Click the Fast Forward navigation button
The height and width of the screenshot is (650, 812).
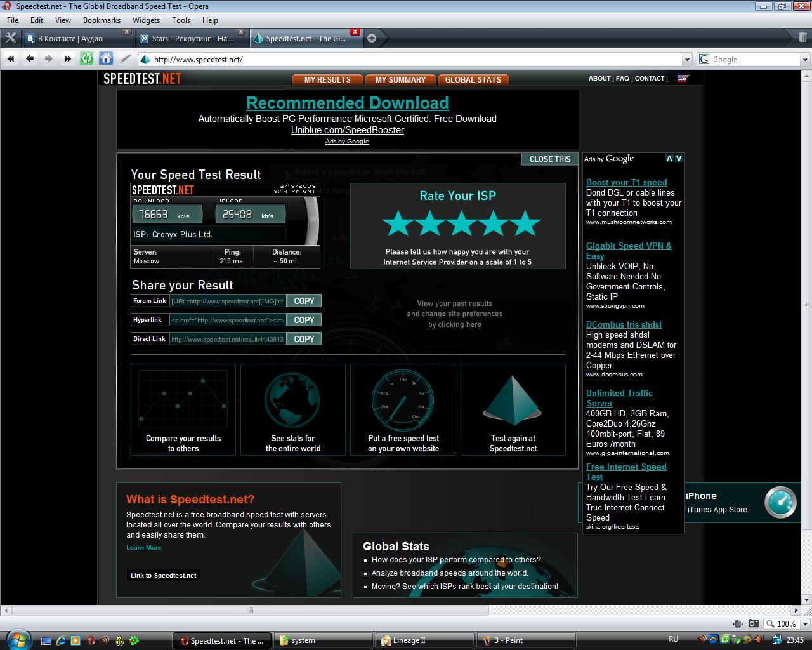pos(68,59)
